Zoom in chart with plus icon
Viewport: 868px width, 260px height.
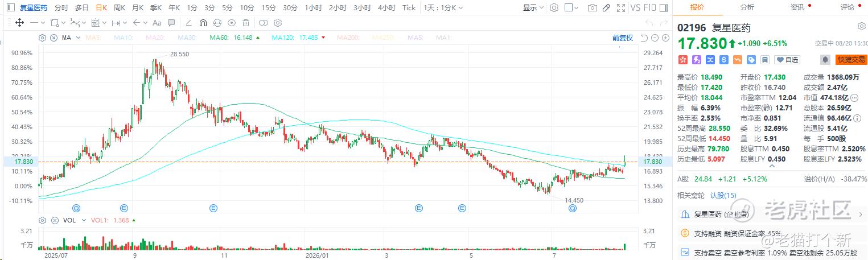pyautogui.click(x=665, y=38)
